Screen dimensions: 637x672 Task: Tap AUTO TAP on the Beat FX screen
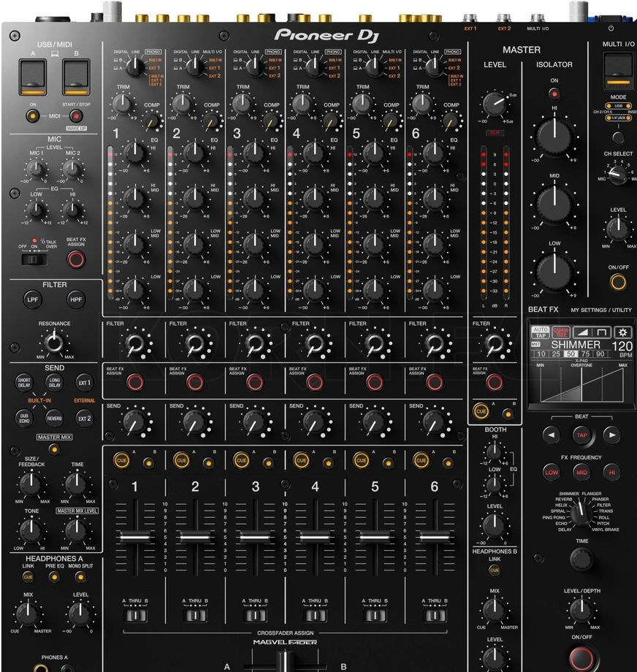(540, 332)
